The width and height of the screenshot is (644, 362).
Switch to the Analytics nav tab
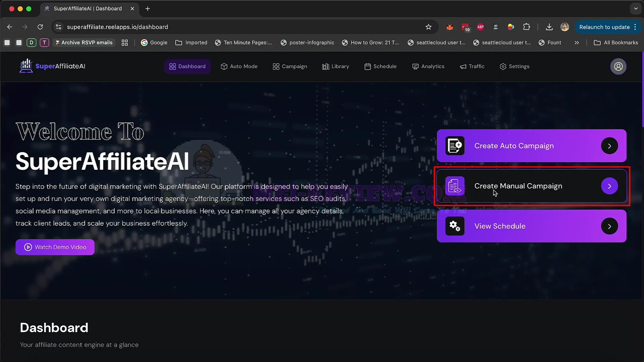pyautogui.click(x=428, y=66)
